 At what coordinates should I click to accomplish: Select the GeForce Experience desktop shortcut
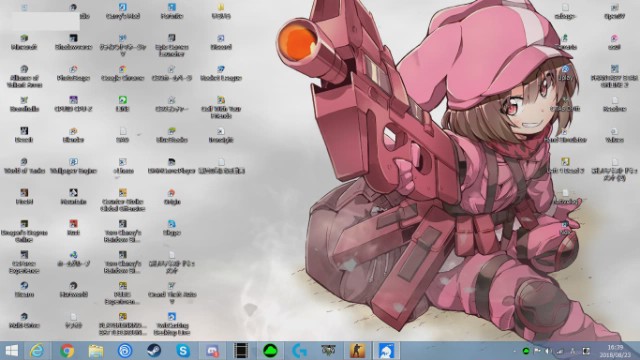pyautogui.click(x=24, y=262)
